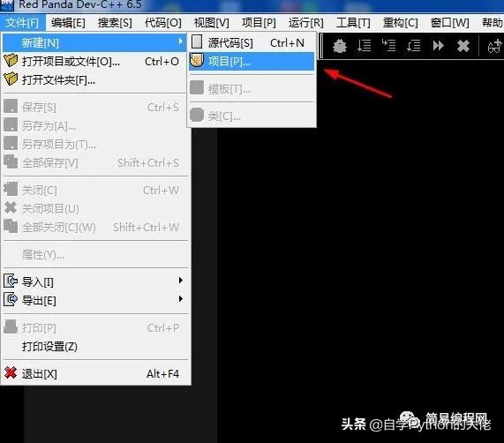Screen dimensions: 504x443
Task: Open the 编辑[E] menu
Action: (x=68, y=23)
